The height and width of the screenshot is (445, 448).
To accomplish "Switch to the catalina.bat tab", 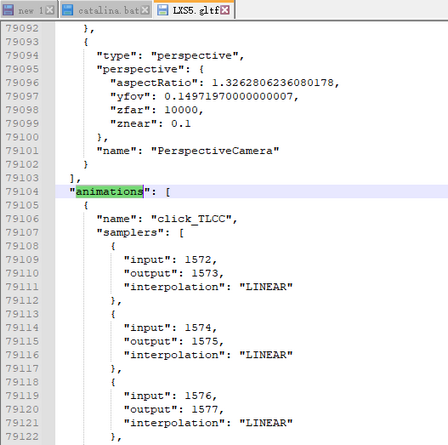I will point(109,11).
